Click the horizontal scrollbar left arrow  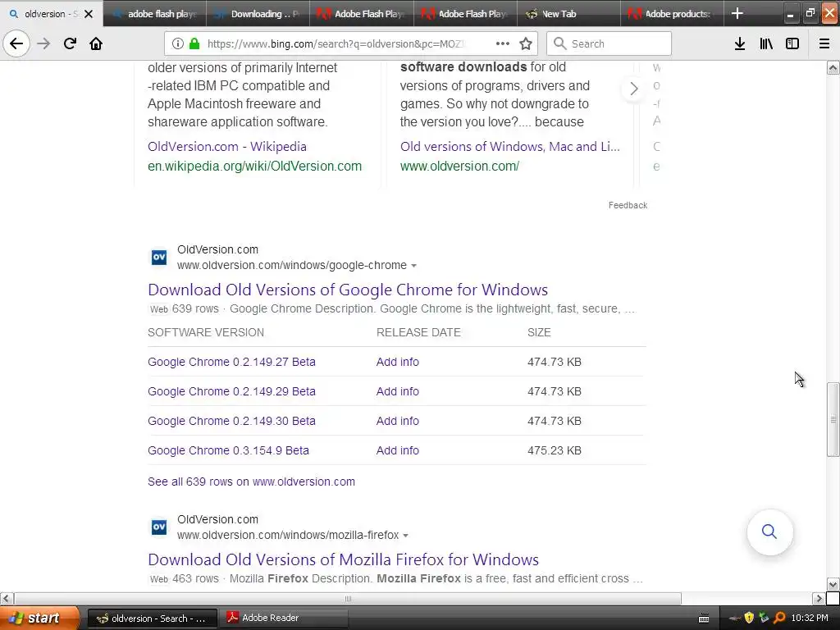pos(7,598)
